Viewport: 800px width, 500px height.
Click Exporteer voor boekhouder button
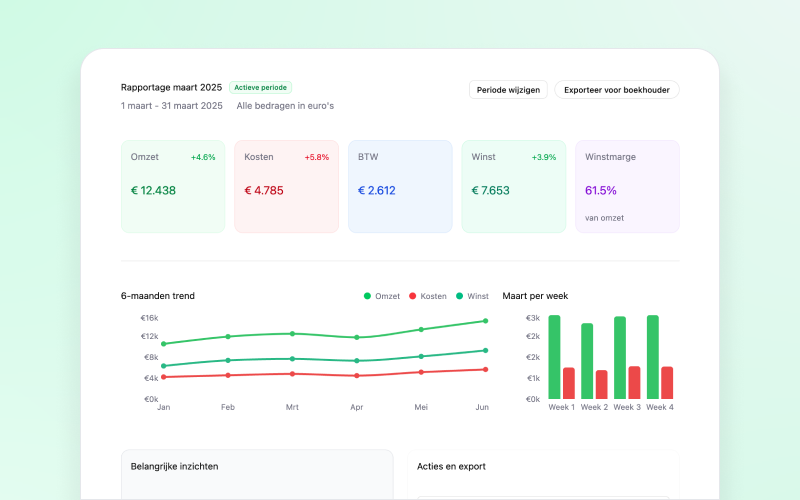617,90
